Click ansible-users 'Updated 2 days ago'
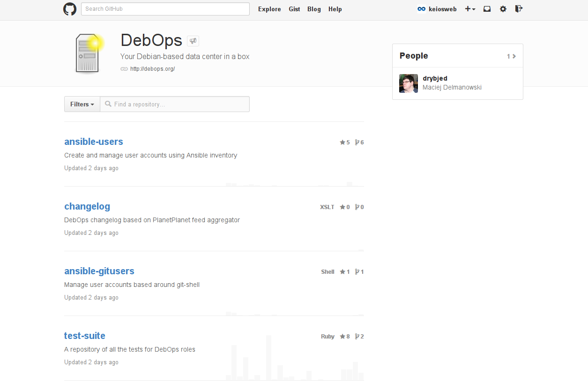The width and height of the screenshot is (588, 391). (91, 168)
